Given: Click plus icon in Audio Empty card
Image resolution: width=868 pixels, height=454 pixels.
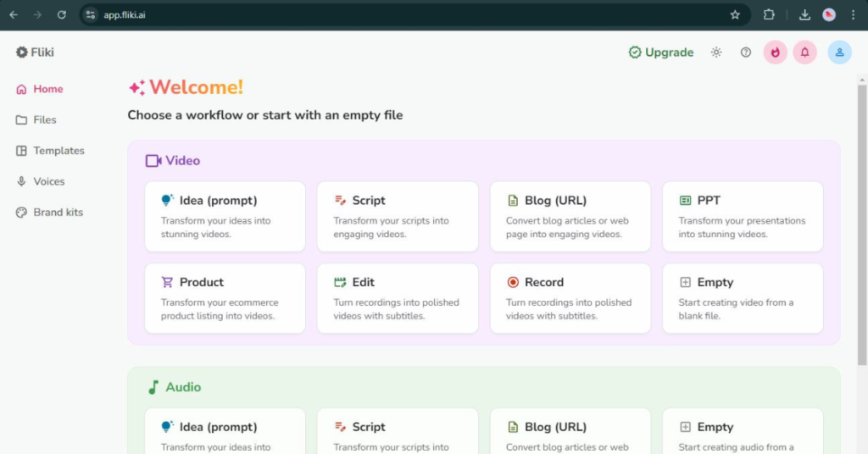Looking at the screenshot, I should click(685, 427).
